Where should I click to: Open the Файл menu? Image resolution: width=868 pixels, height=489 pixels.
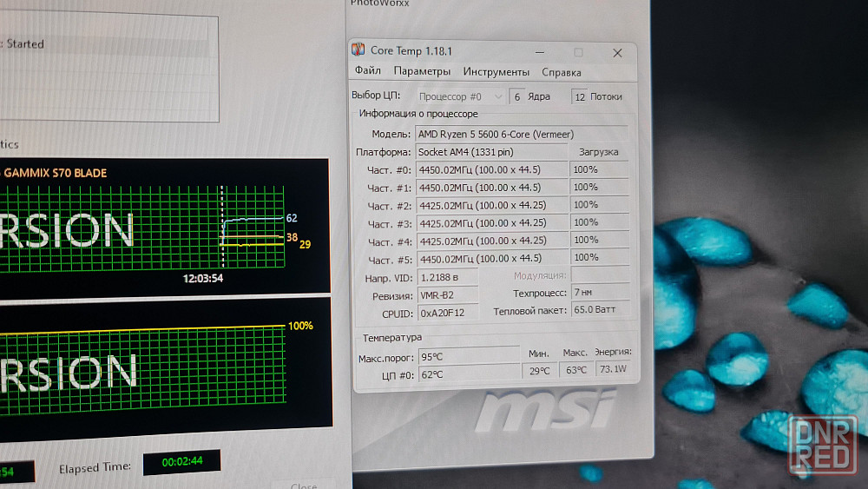pos(367,71)
